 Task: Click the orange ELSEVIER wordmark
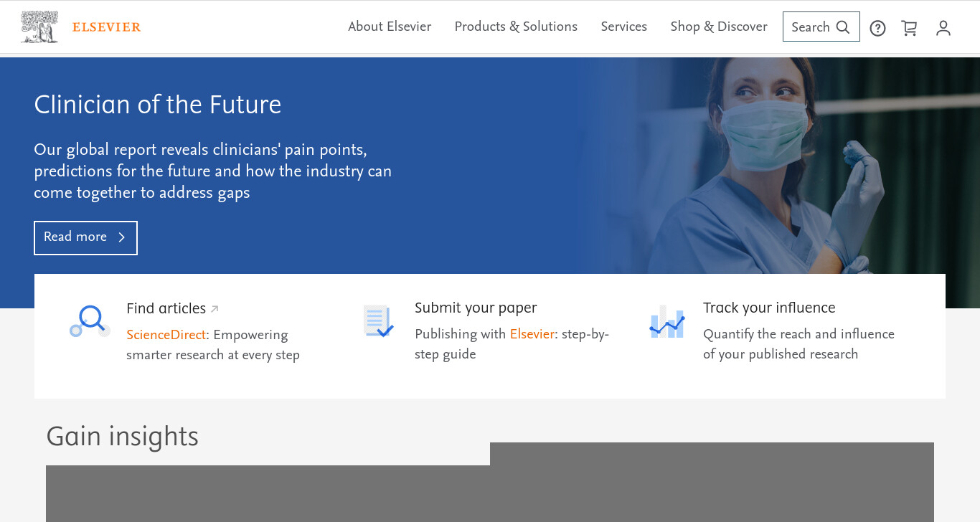click(x=106, y=27)
